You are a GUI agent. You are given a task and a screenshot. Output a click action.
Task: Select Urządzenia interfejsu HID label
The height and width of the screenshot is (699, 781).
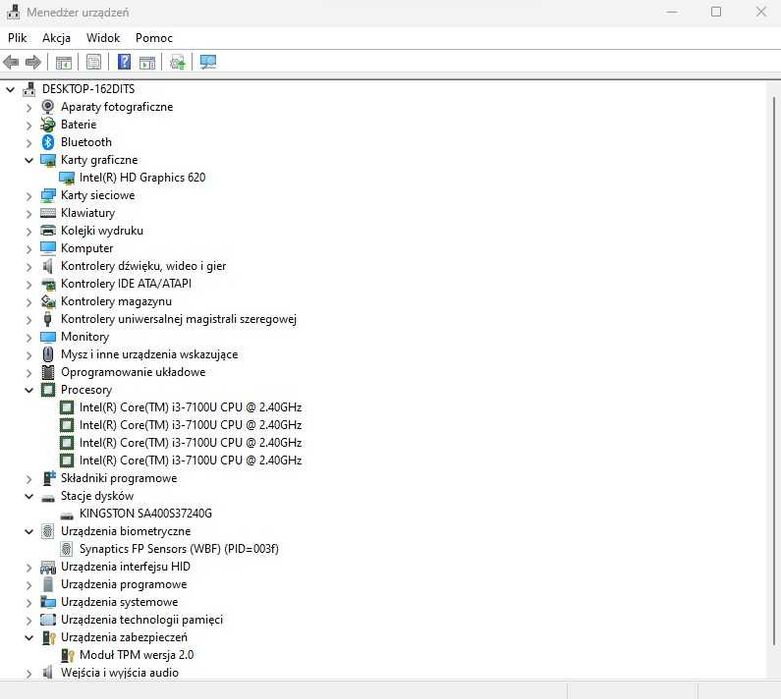(126, 566)
